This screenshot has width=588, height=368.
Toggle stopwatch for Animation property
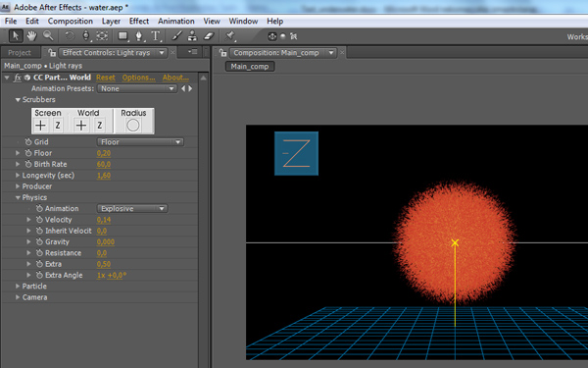click(39, 208)
